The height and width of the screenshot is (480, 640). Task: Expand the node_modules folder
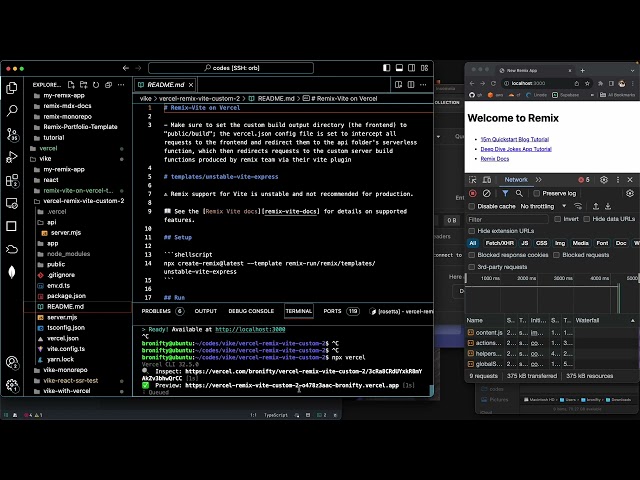68,254
